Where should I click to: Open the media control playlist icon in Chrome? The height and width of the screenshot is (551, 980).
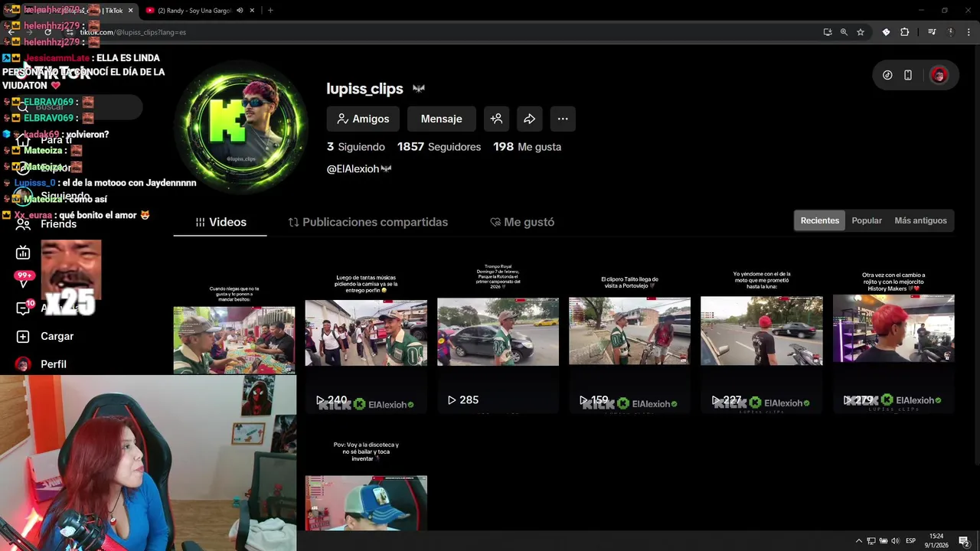(x=932, y=32)
